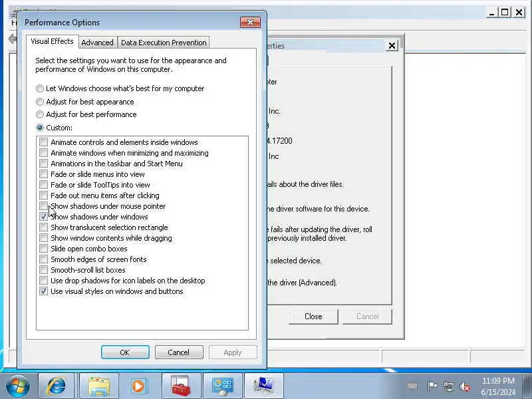Enable Show translucent selection rectangle
Screen dimensions: 532x399
[x=43, y=227]
